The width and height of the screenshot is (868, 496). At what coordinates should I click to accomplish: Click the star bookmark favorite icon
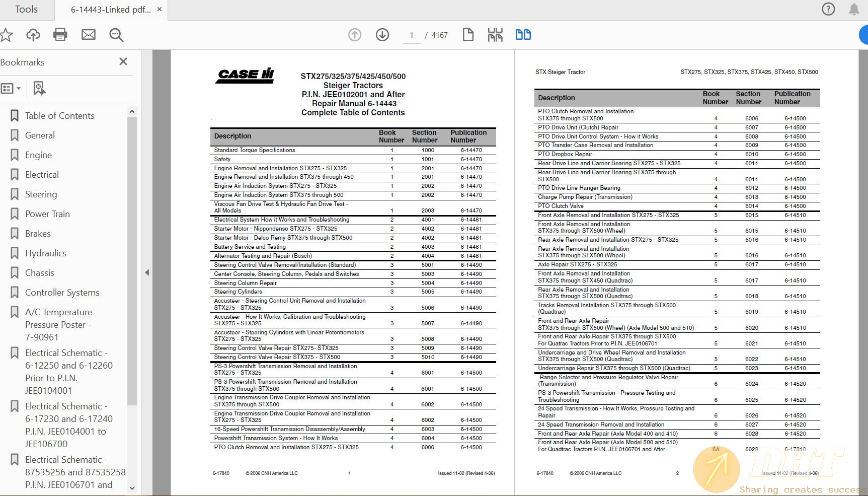click(x=6, y=35)
